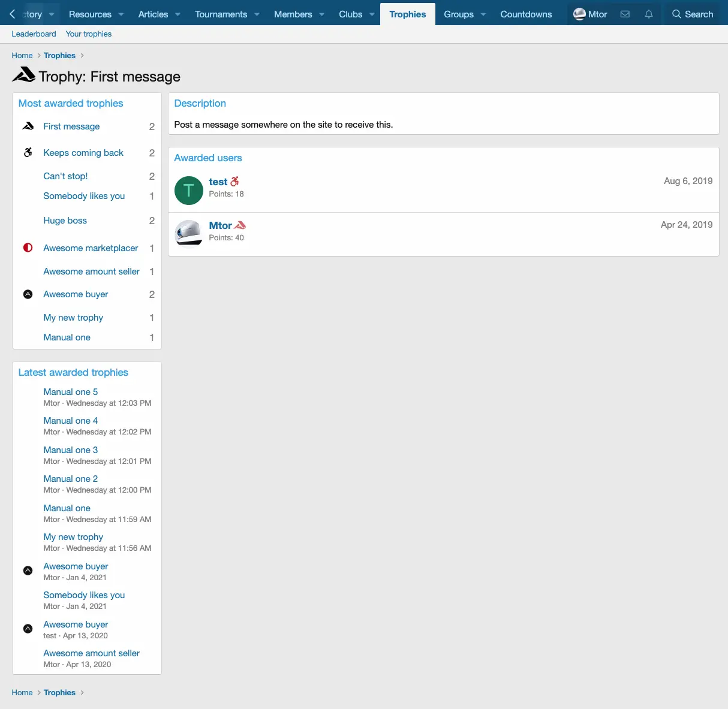Click the green T avatar of test
The width and height of the screenshot is (728, 709).
coord(188,191)
